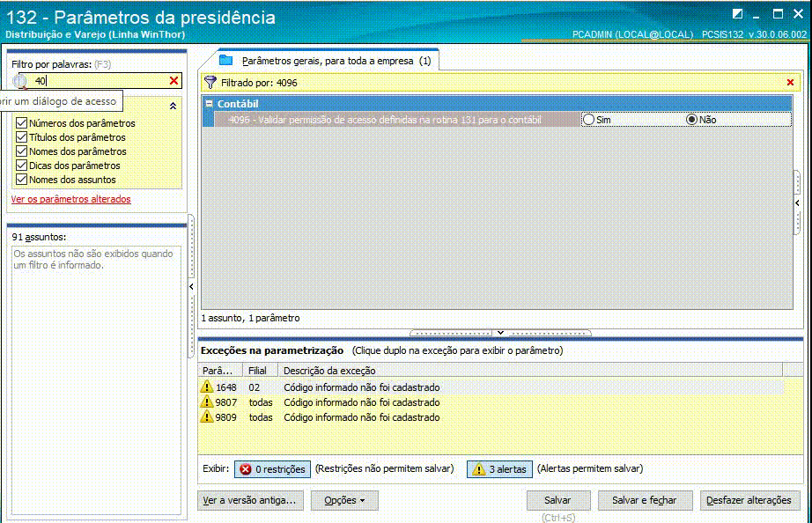Click Desfazer alterações button
The image size is (812, 523).
pyautogui.click(x=749, y=500)
